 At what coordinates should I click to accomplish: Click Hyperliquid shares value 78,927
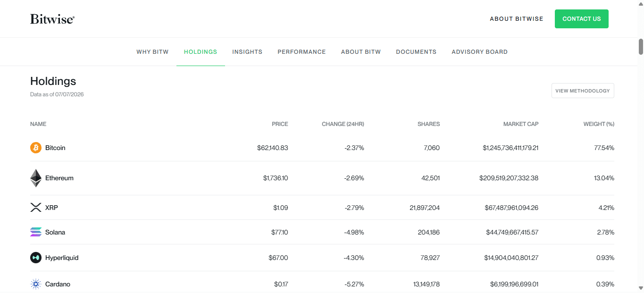430,258
